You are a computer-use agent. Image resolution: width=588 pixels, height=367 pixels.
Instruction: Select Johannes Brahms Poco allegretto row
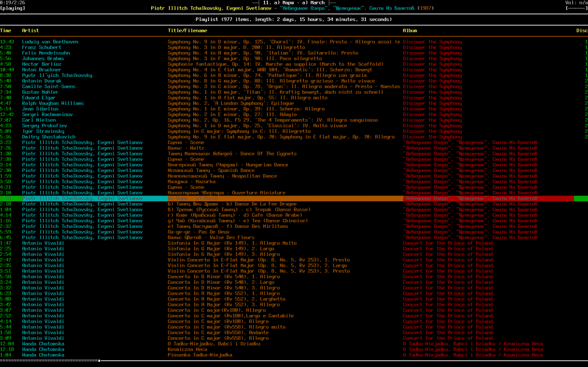point(294,59)
